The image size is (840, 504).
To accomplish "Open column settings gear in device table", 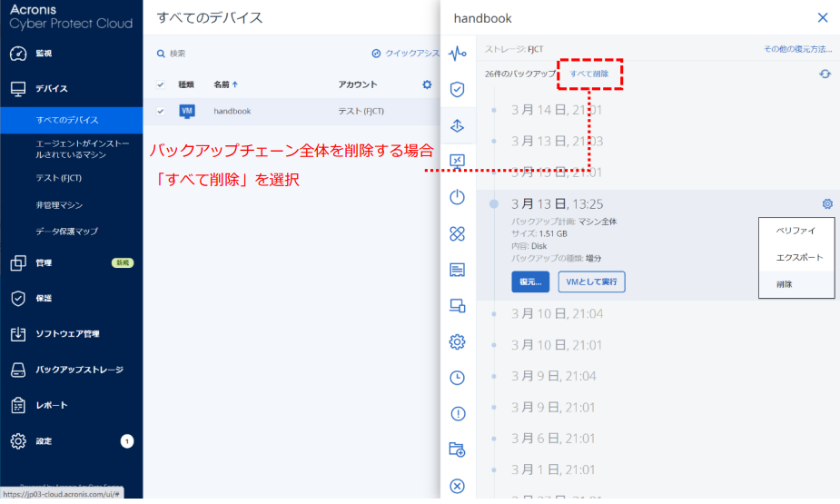I will [x=427, y=84].
